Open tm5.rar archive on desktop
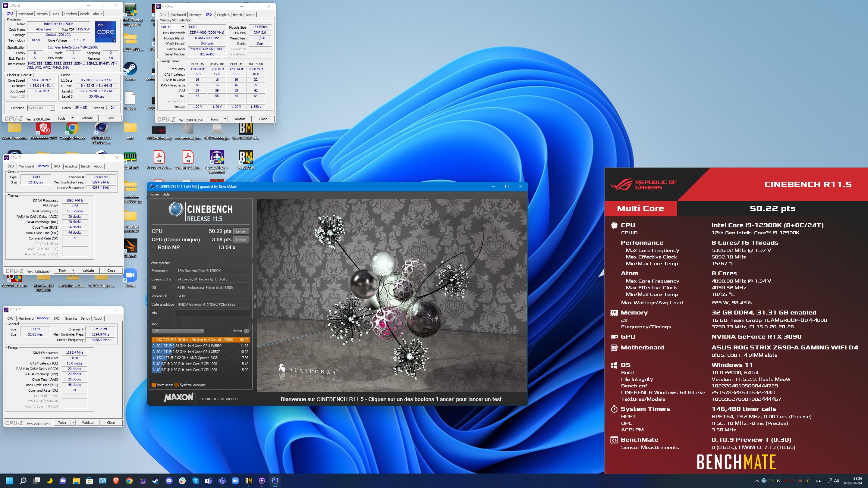This screenshot has width=868, height=488. tap(130, 101)
